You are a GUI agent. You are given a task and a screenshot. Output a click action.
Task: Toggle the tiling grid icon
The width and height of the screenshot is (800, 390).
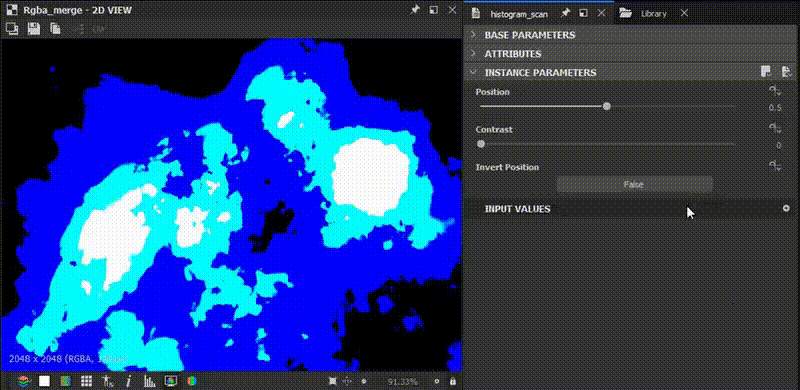tap(86, 381)
